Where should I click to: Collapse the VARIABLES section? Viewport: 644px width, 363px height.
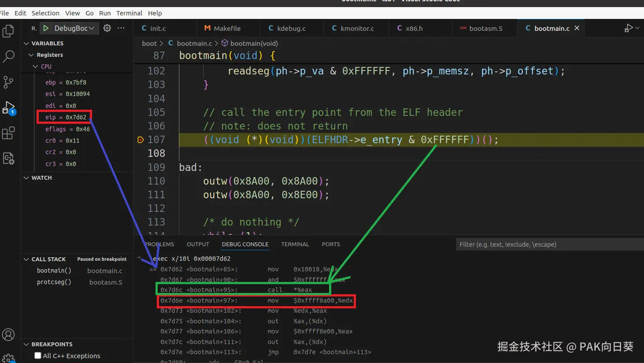(26, 43)
